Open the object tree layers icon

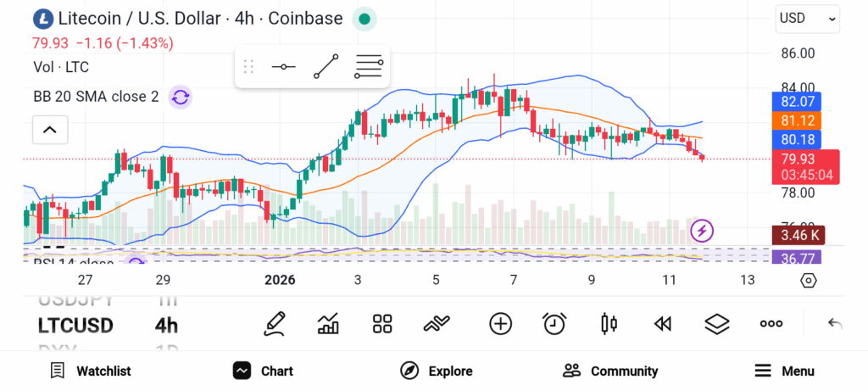tap(717, 323)
